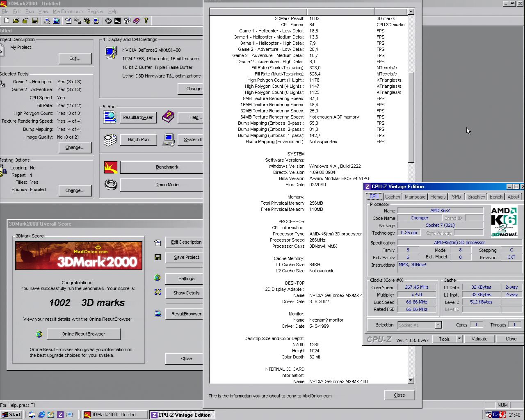Open the MadOnion.com menu
Screen dimensions: 525x420
[x=68, y=11]
